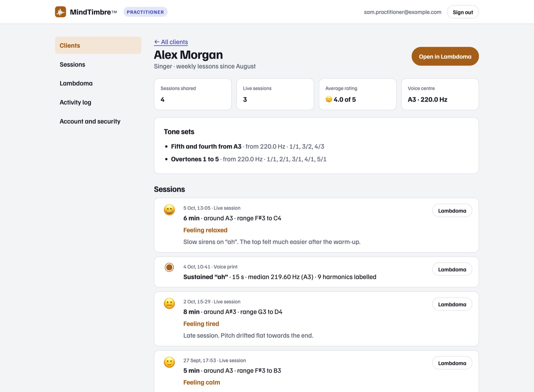
Task: Open Lambdoma for the 4 Oct voice print
Action: [x=452, y=269]
